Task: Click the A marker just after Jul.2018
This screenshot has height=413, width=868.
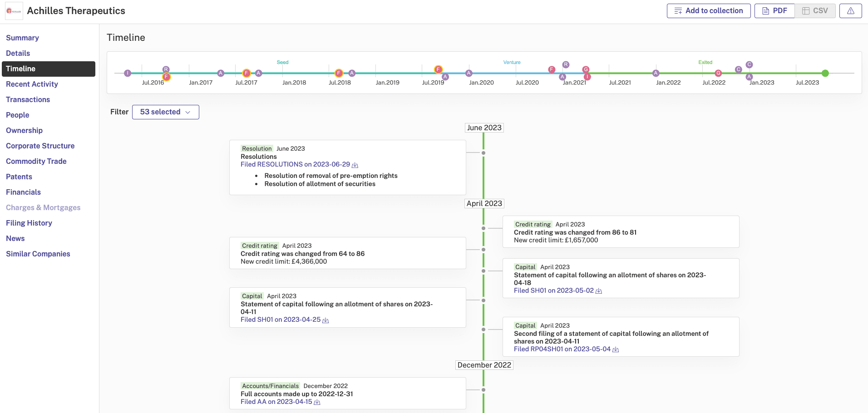Action: click(x=352, y=73)
